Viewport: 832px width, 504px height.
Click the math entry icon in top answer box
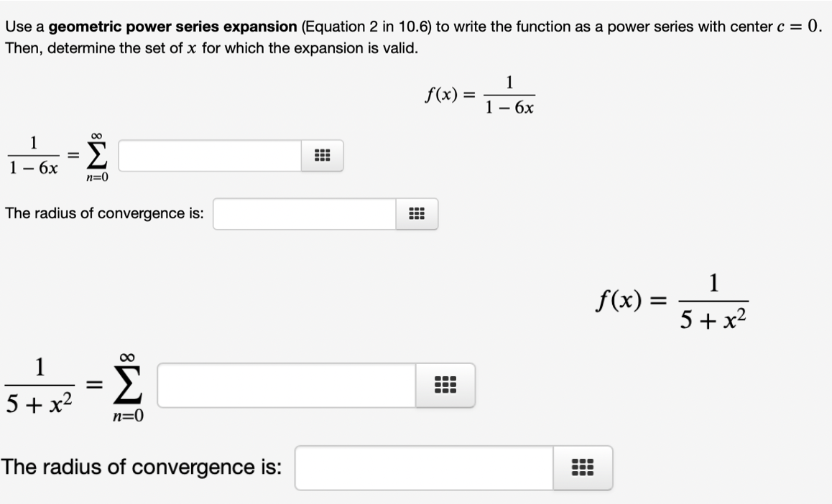pyautogui.click(x=322, y=154)
